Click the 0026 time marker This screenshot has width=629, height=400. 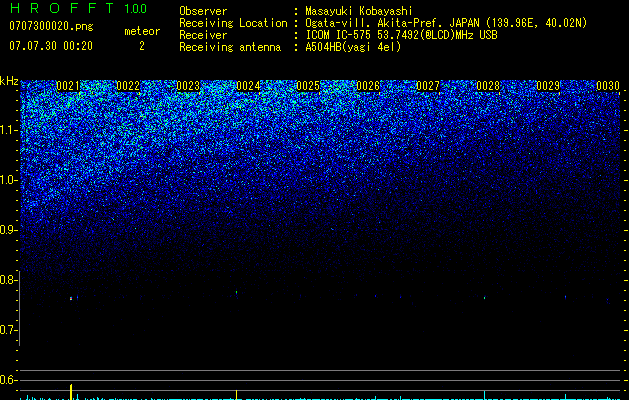pos(368,86)
